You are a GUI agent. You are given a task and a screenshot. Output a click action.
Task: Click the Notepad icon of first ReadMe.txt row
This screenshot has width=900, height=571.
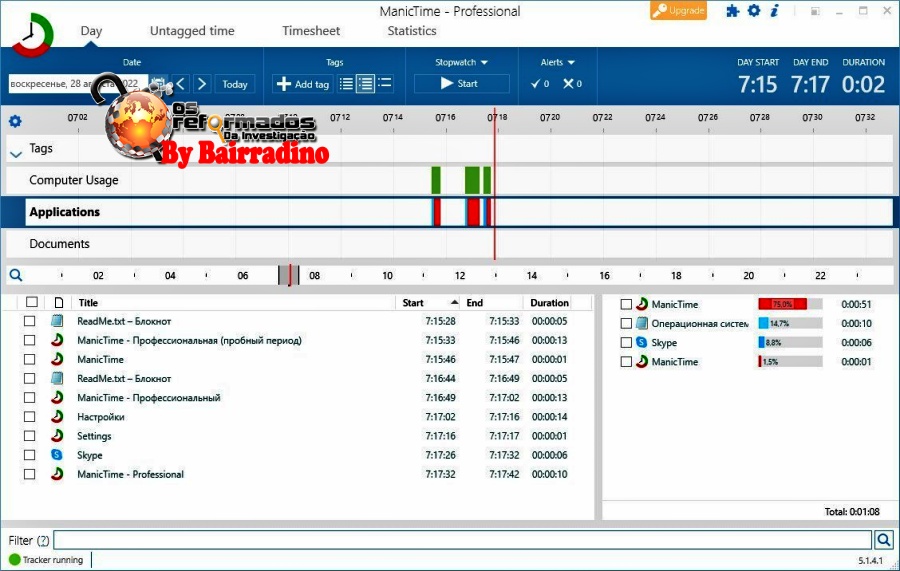tap(57, 321)
